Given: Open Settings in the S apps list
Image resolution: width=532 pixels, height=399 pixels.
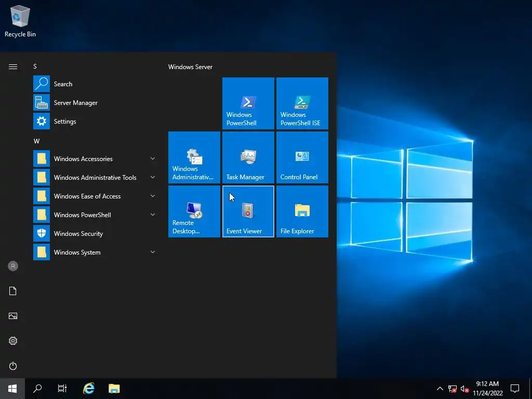Looking at the screenshot, I should pyautogui.click(x=95, y=121).
